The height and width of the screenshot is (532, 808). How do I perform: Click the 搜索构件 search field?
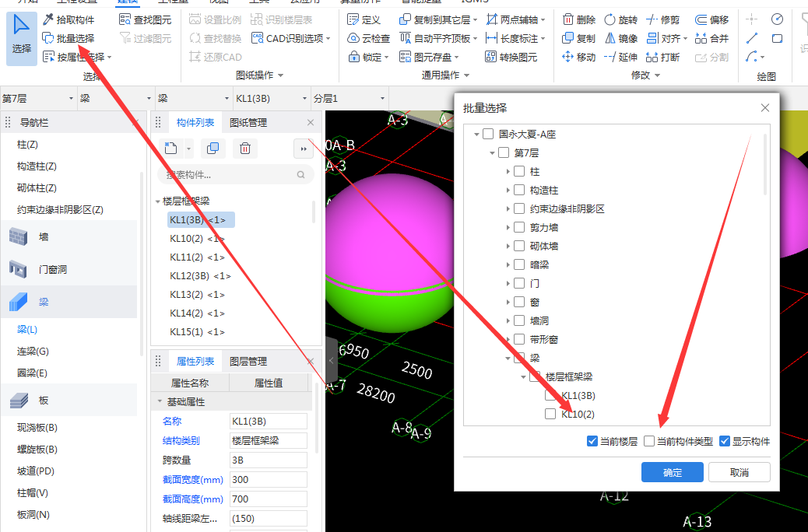pos(236,174)
